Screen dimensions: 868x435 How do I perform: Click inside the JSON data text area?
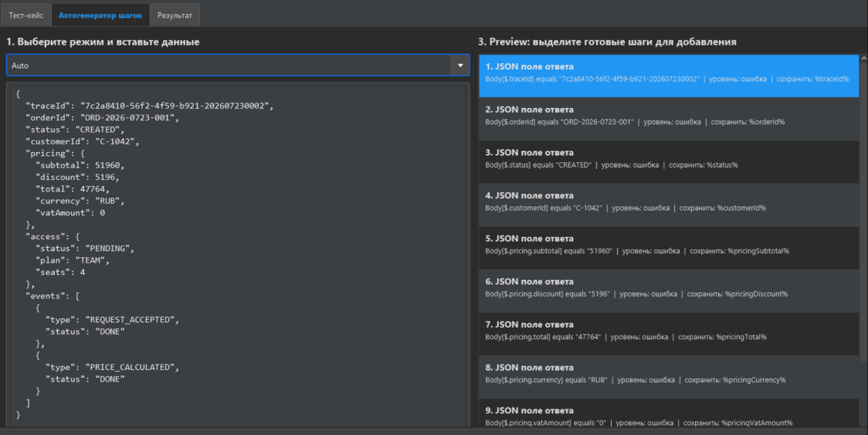click(x=238, y=254)
